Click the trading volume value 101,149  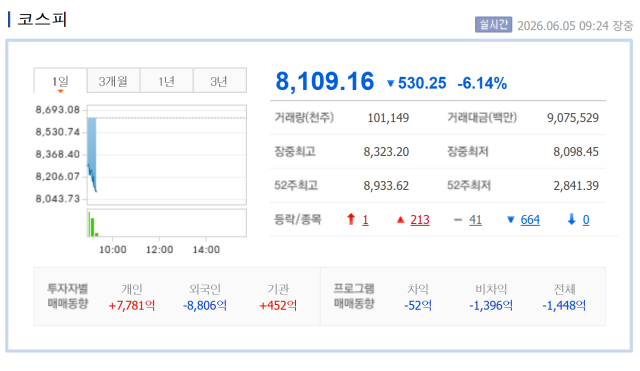tap(388, 118)
